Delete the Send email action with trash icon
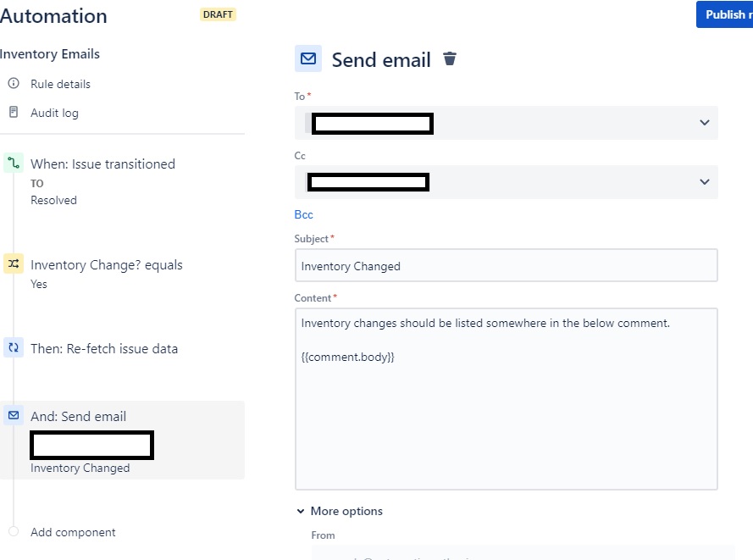The image size is (753, 560). tap(450, 58)
